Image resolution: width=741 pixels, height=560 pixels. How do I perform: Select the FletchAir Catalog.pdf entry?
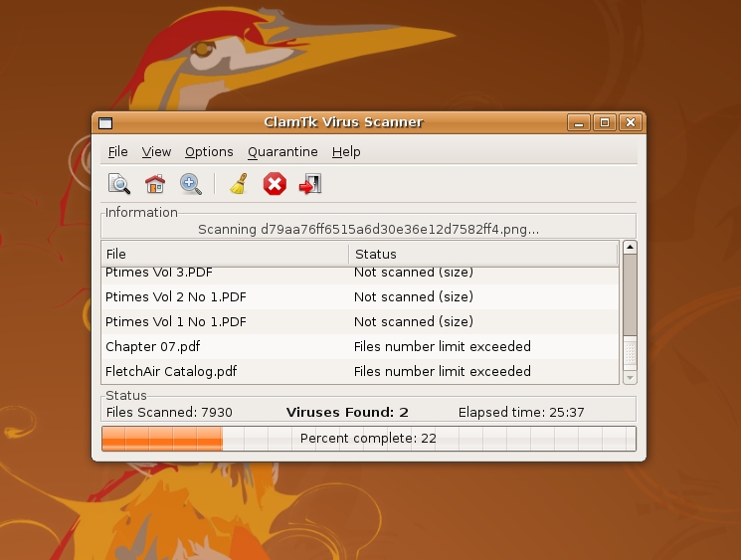pos(171,372)
